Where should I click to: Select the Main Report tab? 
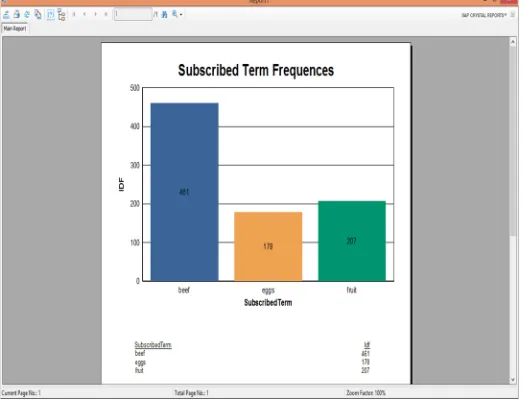(15, 28)
